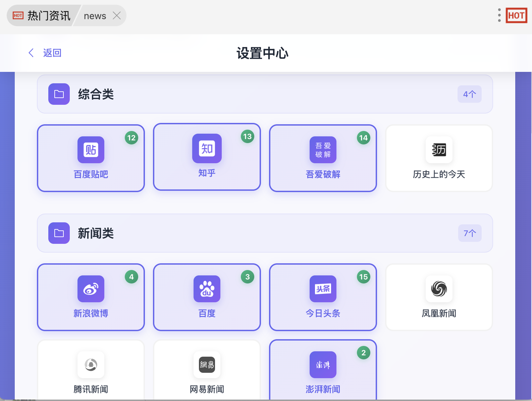Click the 新浪微博 icon
The width and height of the screenshot is (532, 401).
(x=91, y=289)
